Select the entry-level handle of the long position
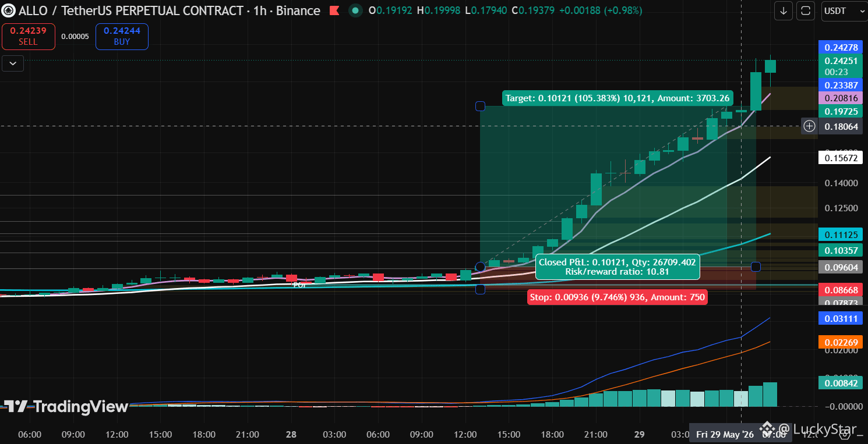This screenshot has width=868, height=444. pos(480,267)
